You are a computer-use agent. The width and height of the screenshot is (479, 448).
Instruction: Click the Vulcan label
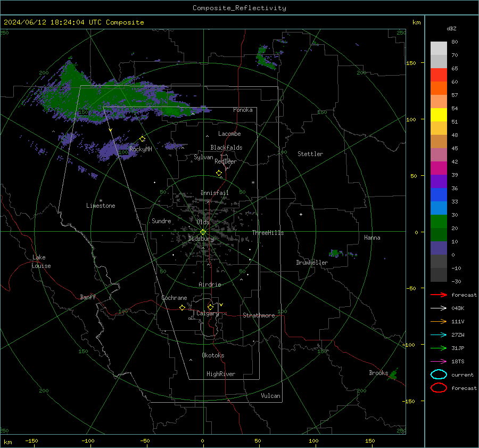[x=270, y=396]
